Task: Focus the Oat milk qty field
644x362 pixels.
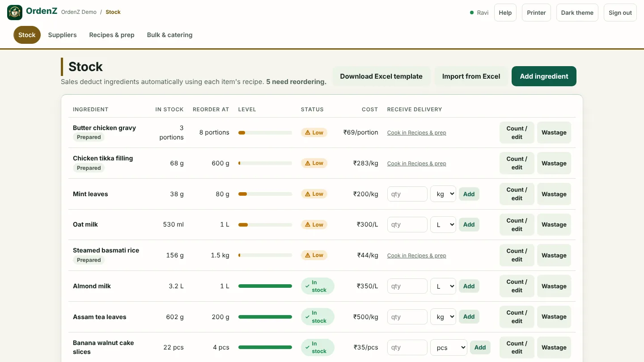Action: 407,225
